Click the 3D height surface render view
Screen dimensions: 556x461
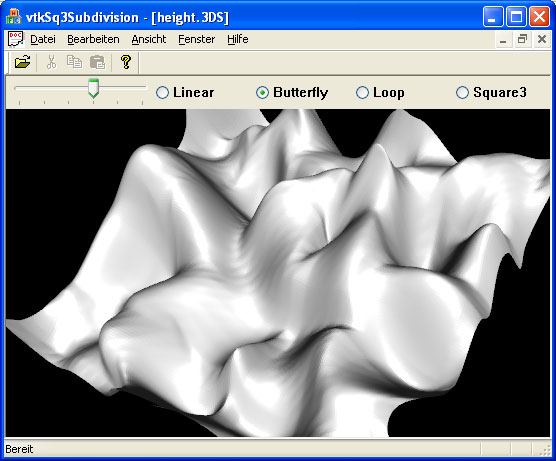(x=278, y=273)
